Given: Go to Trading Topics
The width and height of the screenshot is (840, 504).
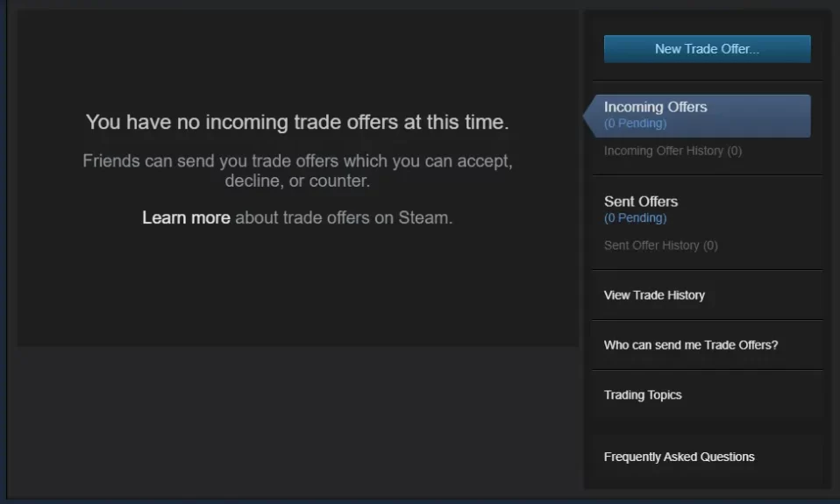Looking at the screenshot, I should pos(643,395).
